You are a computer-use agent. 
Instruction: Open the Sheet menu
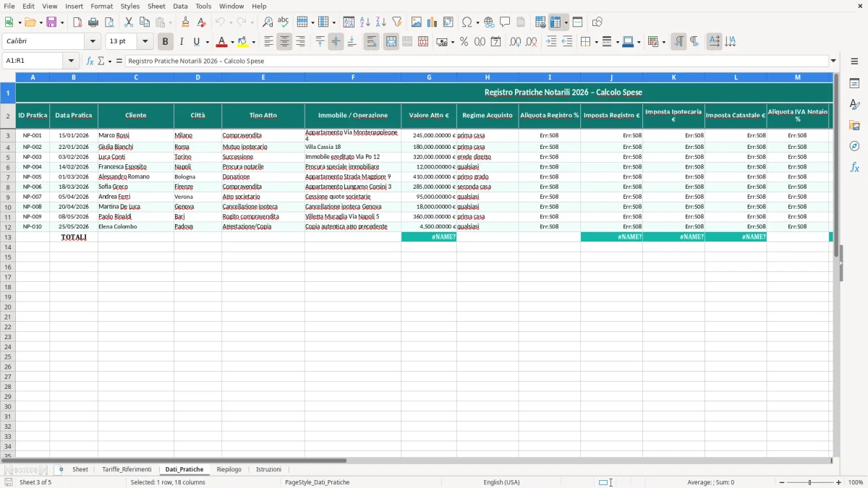156,6
